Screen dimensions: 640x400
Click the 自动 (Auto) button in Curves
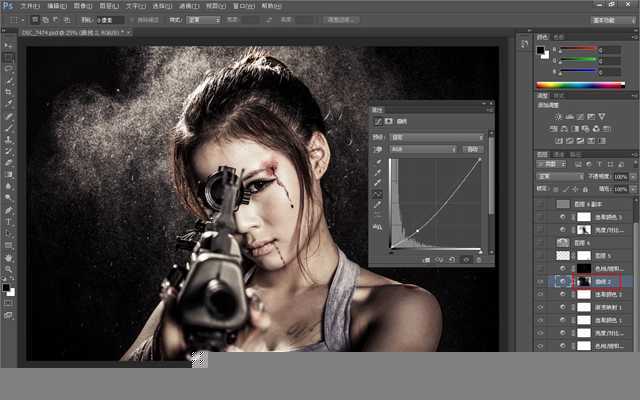click(x=474, y=148)
